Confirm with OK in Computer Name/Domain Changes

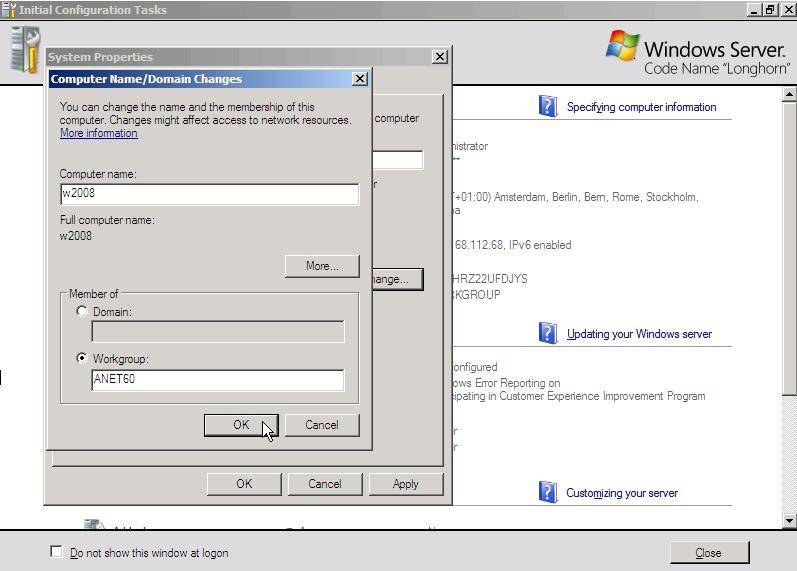coord(241,425)
